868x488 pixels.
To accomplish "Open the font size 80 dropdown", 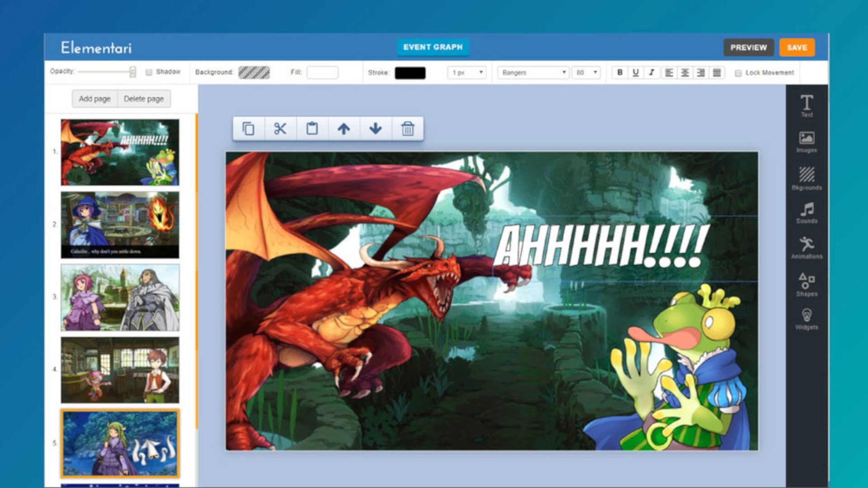I will click(x=586, y=72).
